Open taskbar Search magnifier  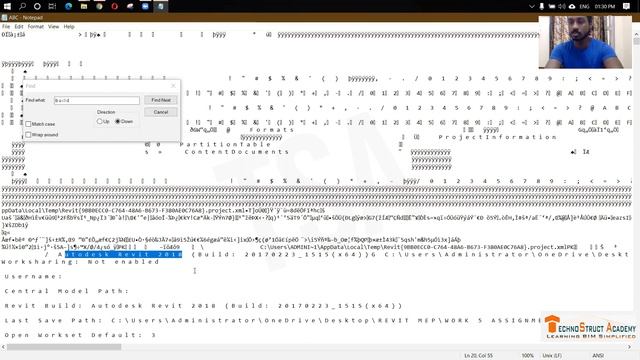(22, 6)
